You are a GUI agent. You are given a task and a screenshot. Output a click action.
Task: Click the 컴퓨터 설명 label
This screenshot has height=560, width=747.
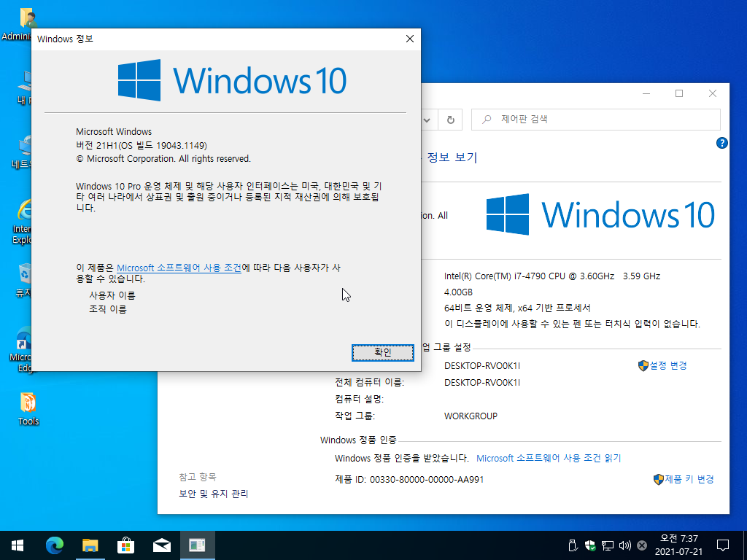click(x=359, y=399)
